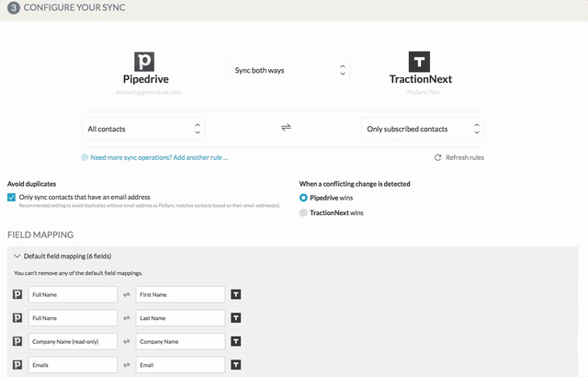This screenshot has height=377, width=588.
Task: Click Pipedrive icon in Last Name mapping row
Action: (x=17, y=318)
